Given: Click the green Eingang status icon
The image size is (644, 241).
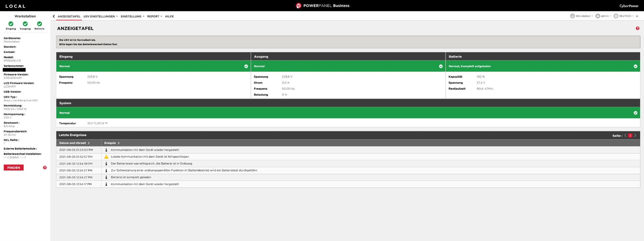Looking at the screenshot, I should pos(11,24).
